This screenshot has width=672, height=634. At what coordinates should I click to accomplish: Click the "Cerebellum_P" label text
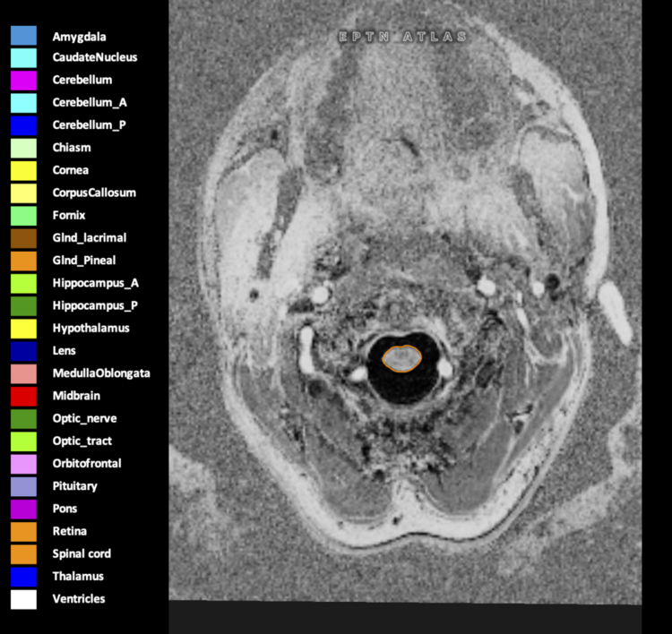click(x=89, y=125)
